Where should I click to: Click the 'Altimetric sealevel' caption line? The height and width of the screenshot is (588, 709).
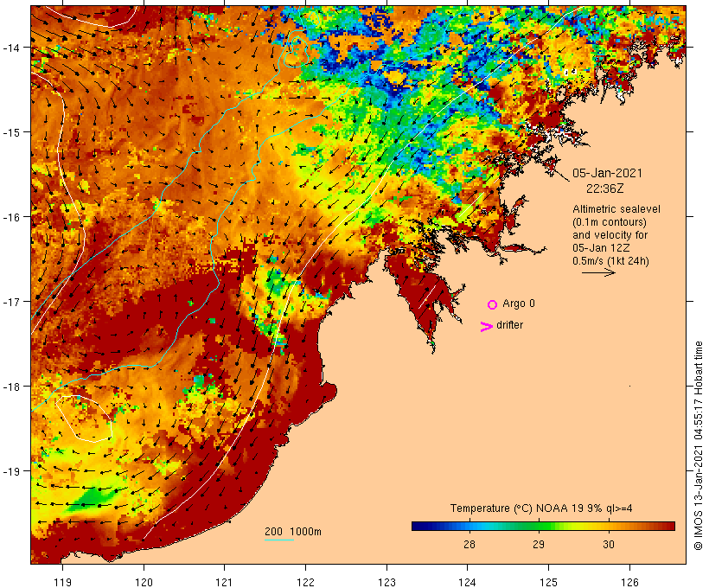click(616, 209)
